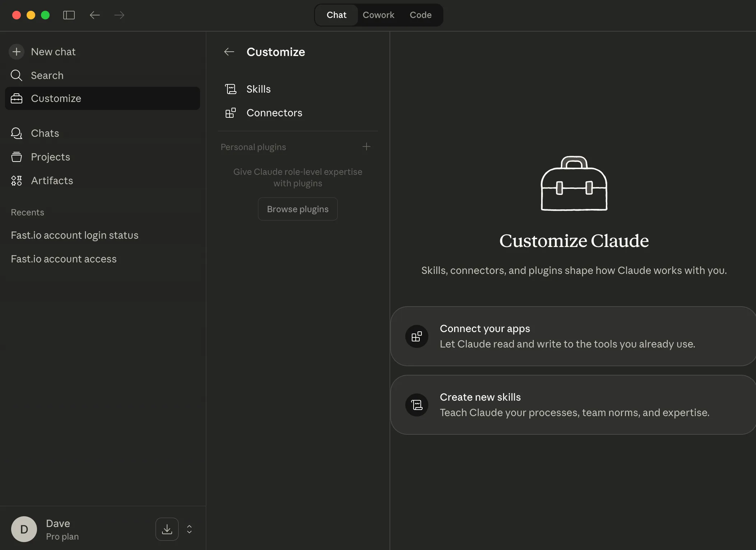Toggle the sidebar visibility

pyautogui.click(x=69, y=15)
